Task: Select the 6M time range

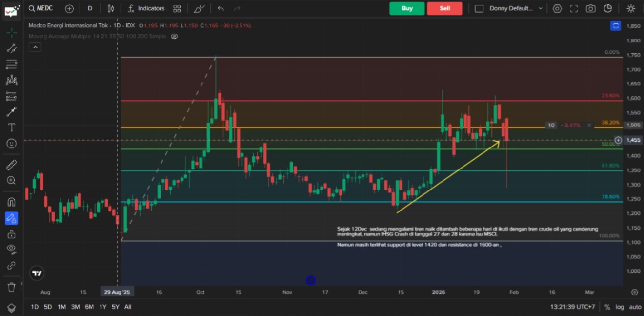Action: (x=89, y=307)
